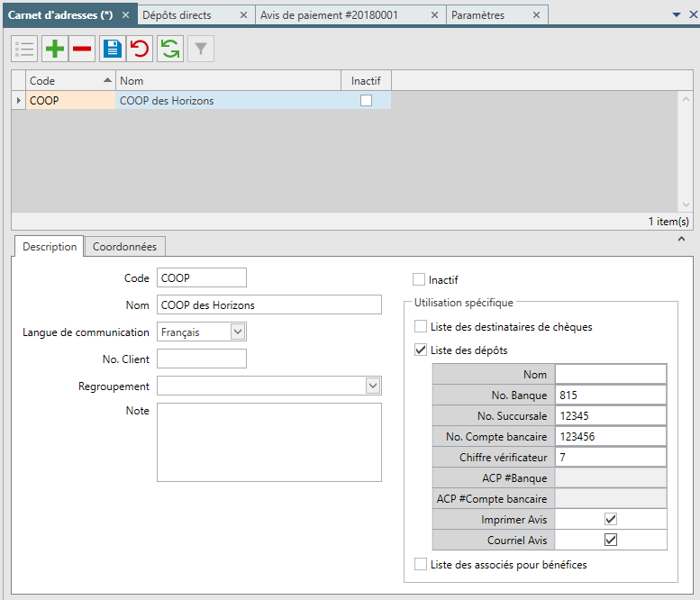This screenshot has height=600, width=700.
Task: Click the grid scrollbar up arrow
Action: (x=686, y=99)
